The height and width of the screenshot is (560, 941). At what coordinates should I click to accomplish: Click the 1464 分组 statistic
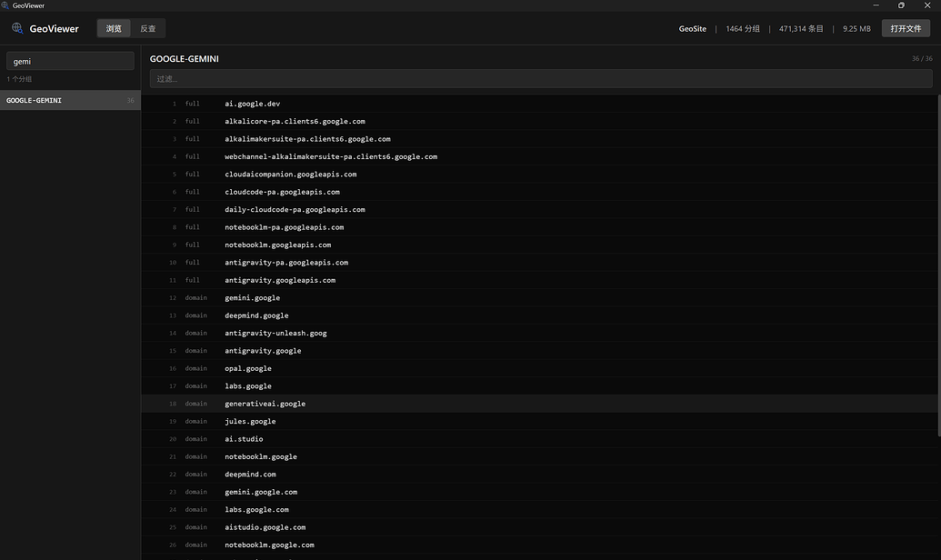click(743, 29)
